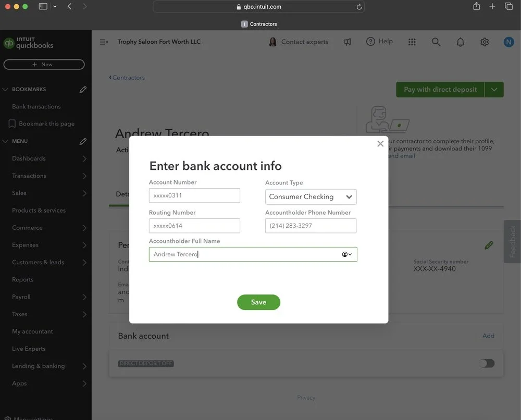Expand the Apps menu item

click(84, 383)
